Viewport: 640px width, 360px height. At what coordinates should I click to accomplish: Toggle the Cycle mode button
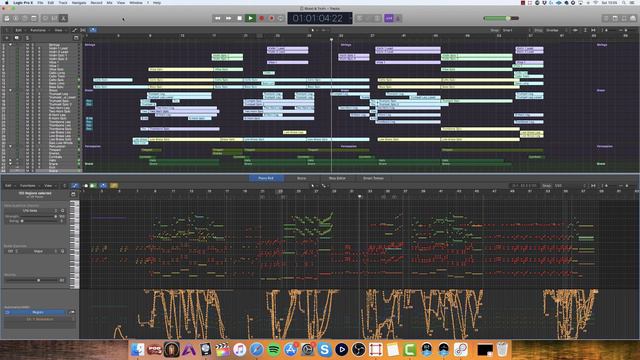[x=280, y=18]
